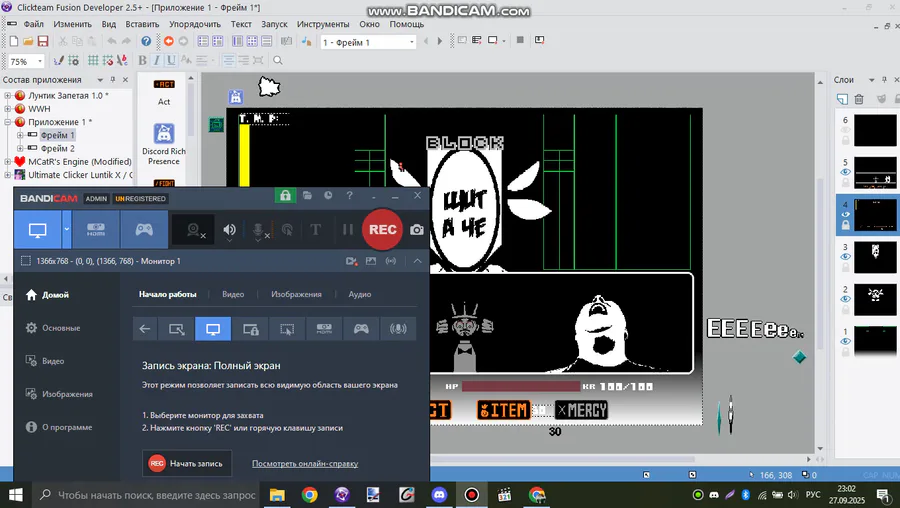Click the New file icon in Fusion toolbar

[x=14, y=41]
